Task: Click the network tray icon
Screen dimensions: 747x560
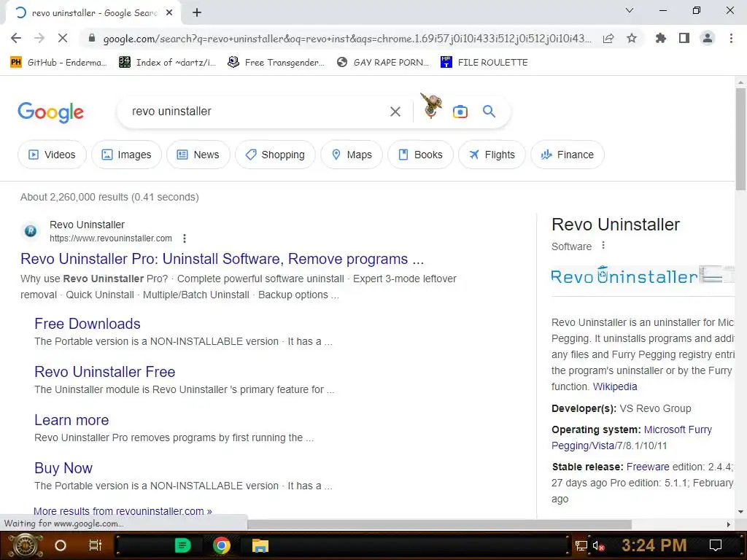Action: point(581,545)
